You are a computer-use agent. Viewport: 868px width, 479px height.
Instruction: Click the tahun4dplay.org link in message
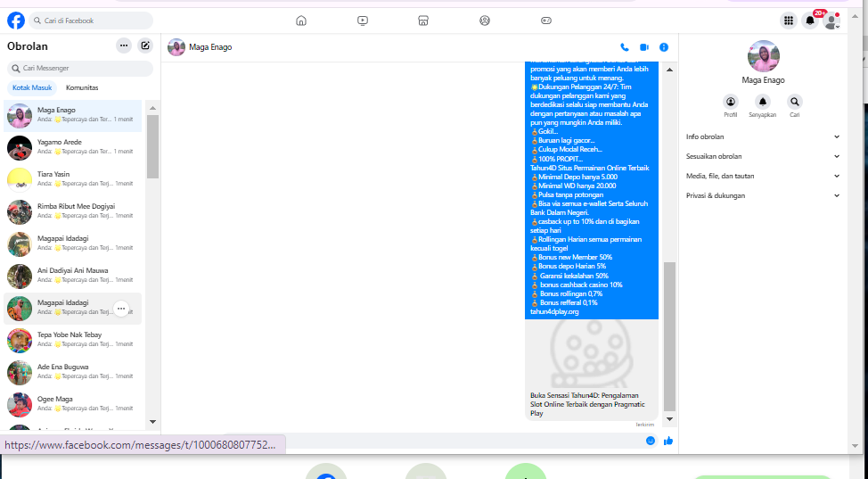pos(554,312)
